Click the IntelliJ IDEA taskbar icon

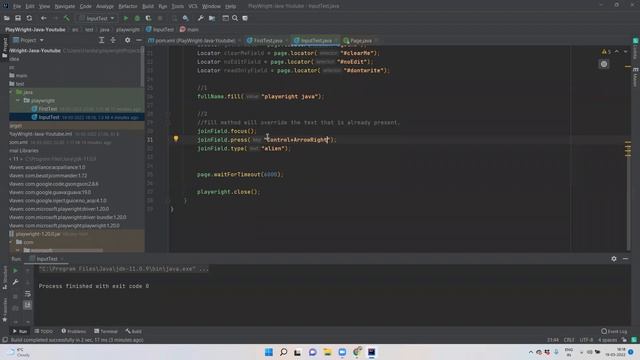tap(371, 352)
